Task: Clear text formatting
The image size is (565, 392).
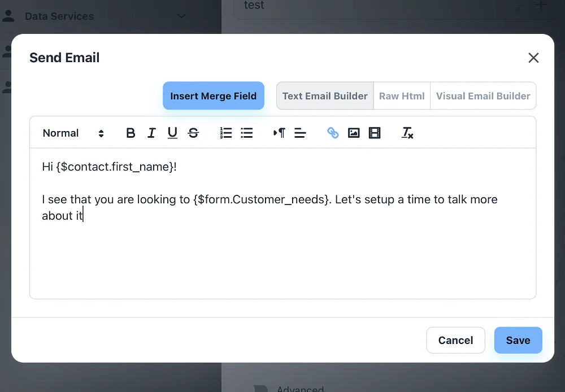Action: (407, 133)
